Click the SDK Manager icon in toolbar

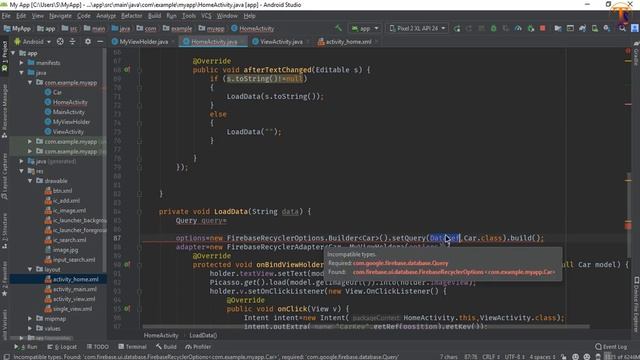click(607, 28)
